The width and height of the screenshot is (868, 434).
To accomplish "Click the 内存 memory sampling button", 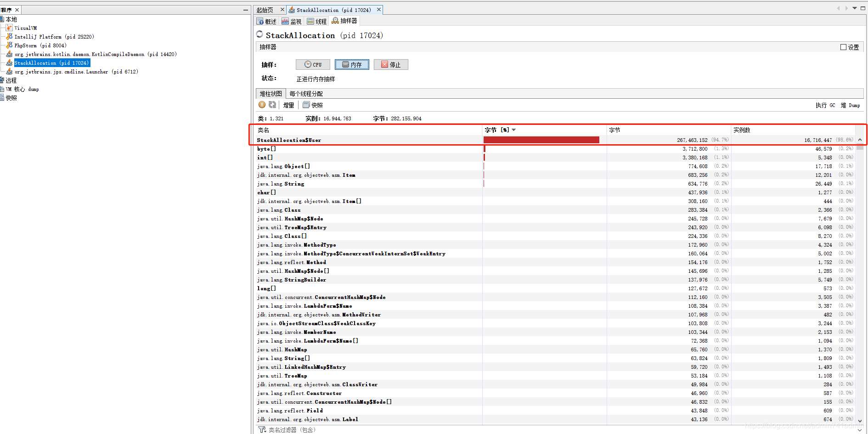I will 352,65.
